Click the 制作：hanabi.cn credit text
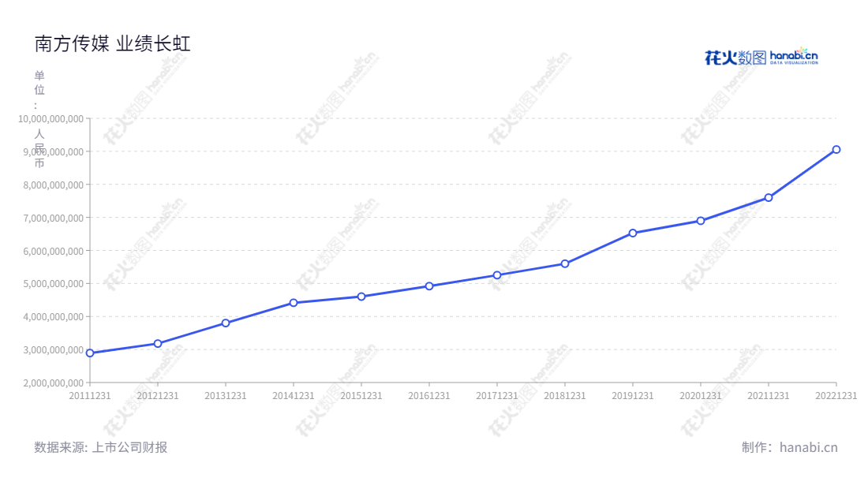This screenshot has height=489, width=868. [789, 447]
